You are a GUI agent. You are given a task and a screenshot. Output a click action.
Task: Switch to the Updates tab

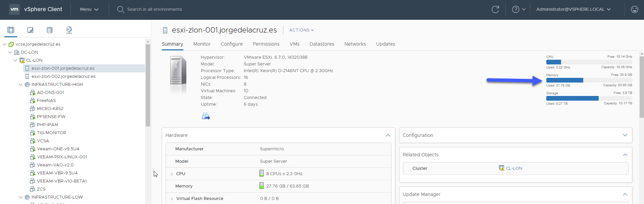(385, 44)
